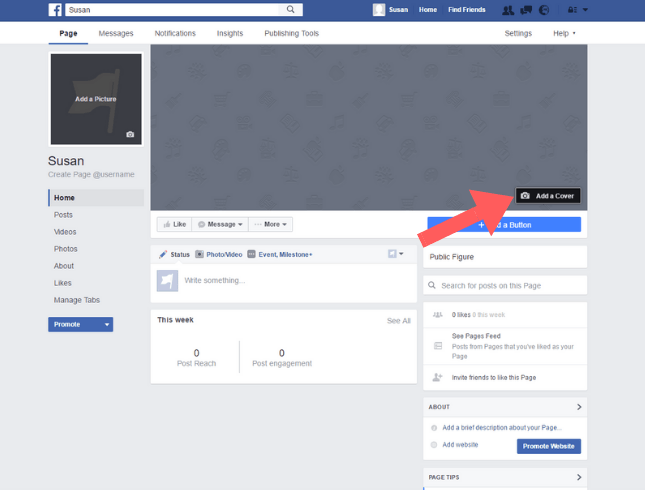Expand the ABOUT section chevron
The height and width of the screenshot is (490, 645).
click(x=579, y=407)
